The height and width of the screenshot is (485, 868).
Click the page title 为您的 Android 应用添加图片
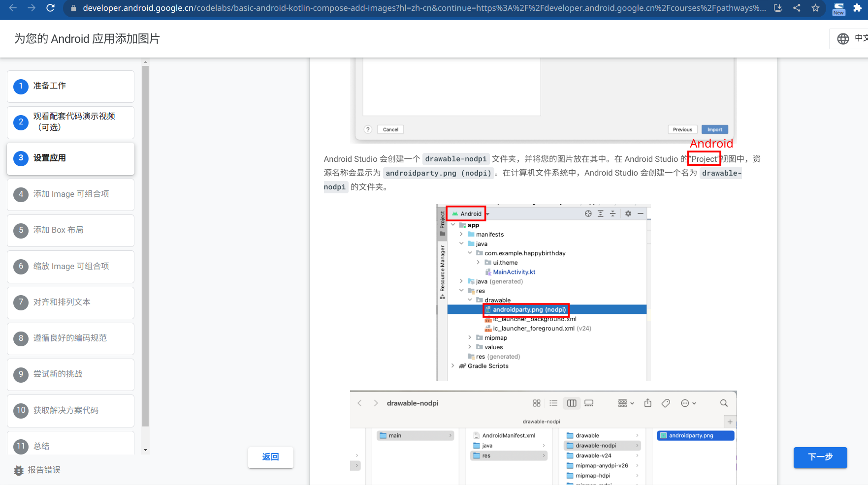point(87,39)
